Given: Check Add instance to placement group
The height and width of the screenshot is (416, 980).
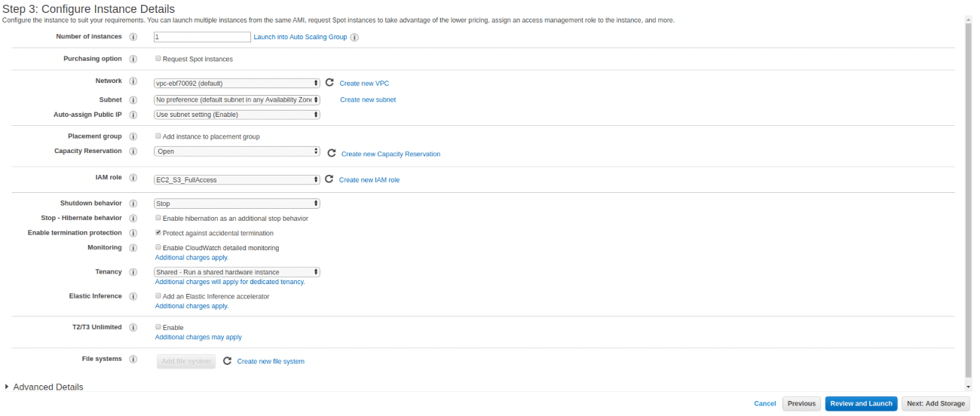Looking at the screenshot, I should (158, 136).
